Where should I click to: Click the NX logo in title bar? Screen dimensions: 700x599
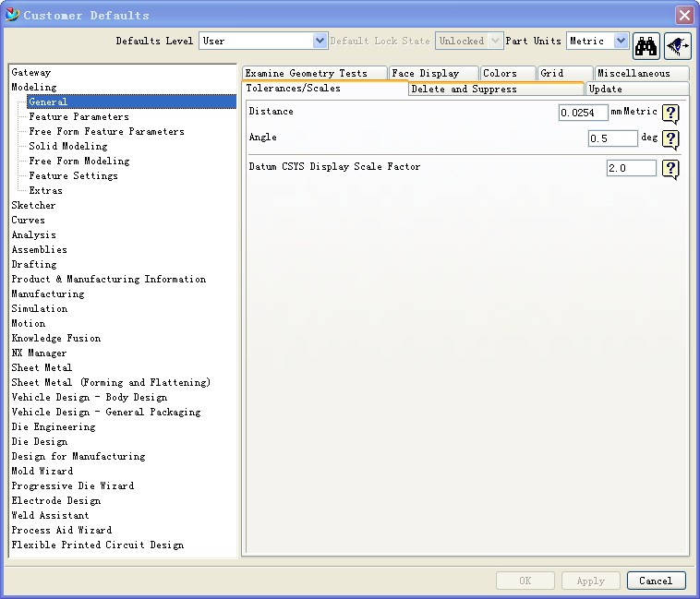tap(13, 15)
